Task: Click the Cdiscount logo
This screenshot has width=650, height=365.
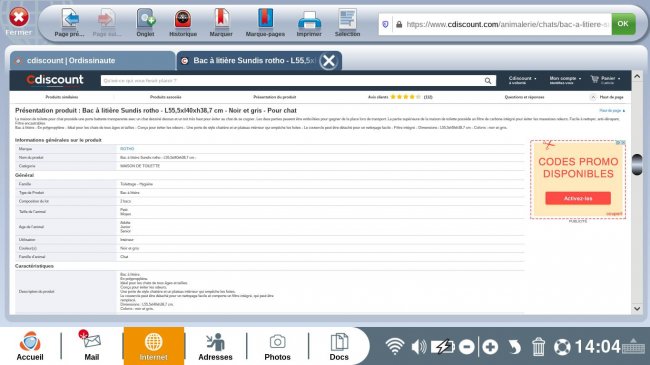Action: coord(55,80)
